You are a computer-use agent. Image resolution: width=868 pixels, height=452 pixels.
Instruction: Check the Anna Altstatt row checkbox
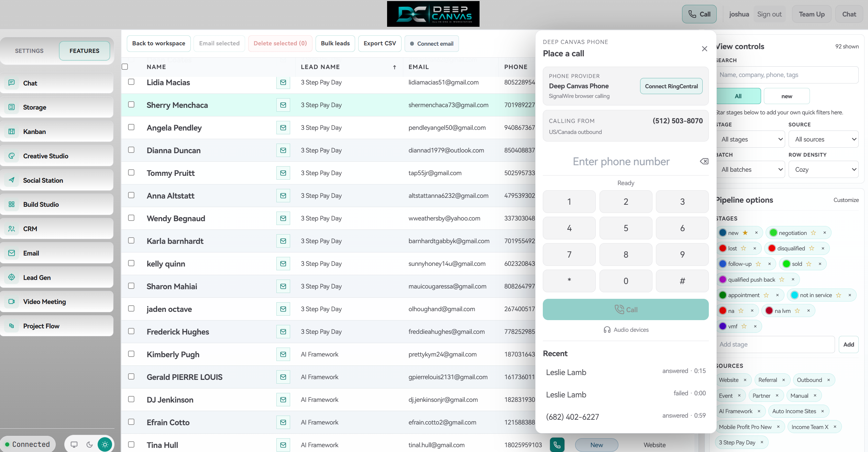[x=131, y=195]
